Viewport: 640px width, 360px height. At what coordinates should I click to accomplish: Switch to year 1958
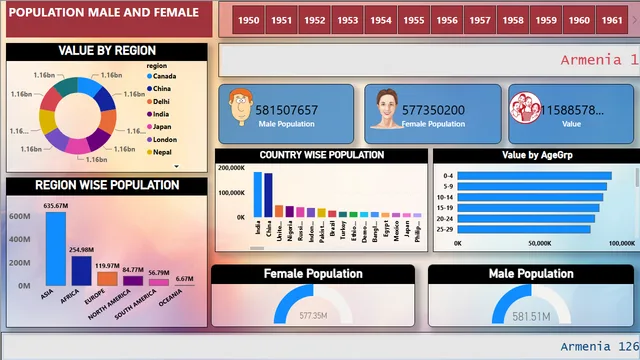[513, 20]
